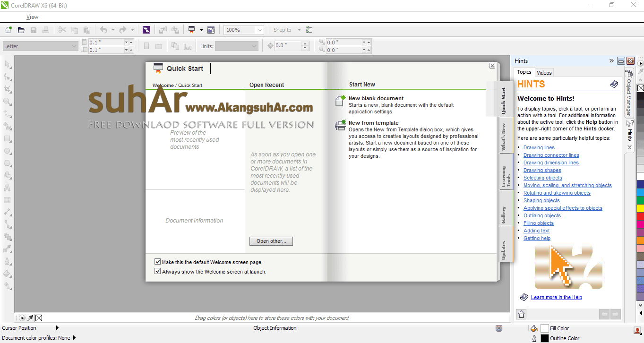Select the Crop tool

click(x=8, y=89)
